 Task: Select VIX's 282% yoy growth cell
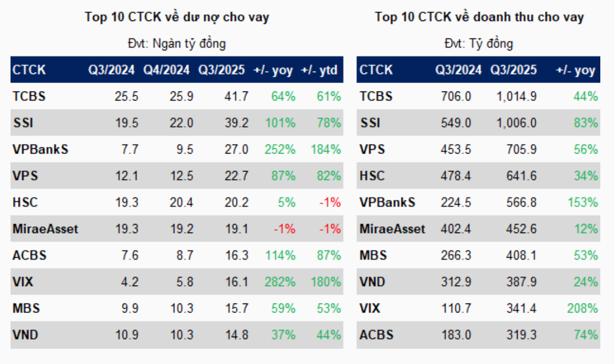282,282
